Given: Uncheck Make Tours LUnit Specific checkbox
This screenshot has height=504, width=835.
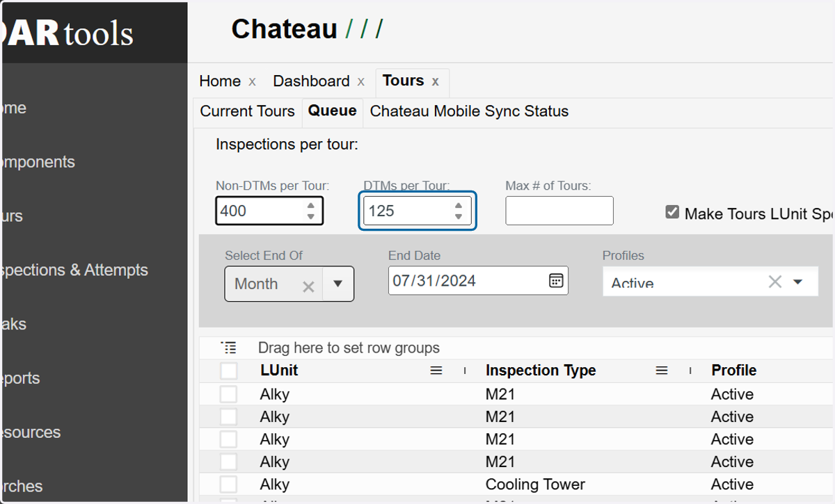Looking at the screenshot, I should [x=672, y=212].
